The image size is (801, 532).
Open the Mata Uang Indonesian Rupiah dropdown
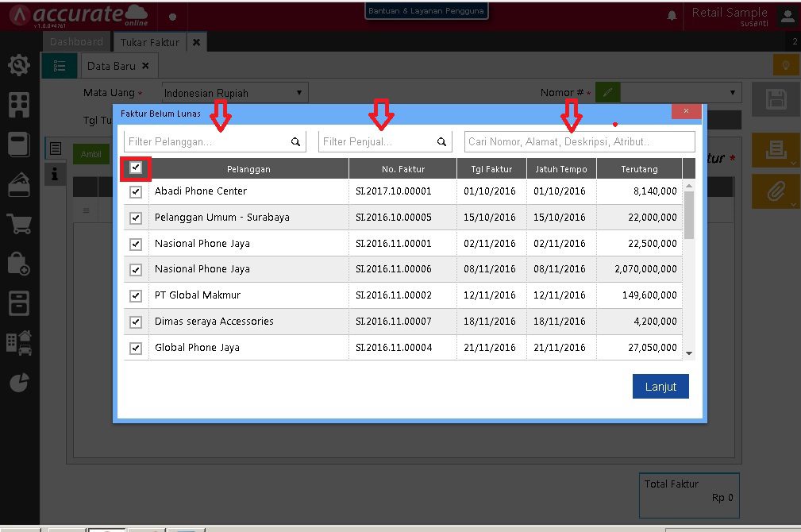pos(235,93)
